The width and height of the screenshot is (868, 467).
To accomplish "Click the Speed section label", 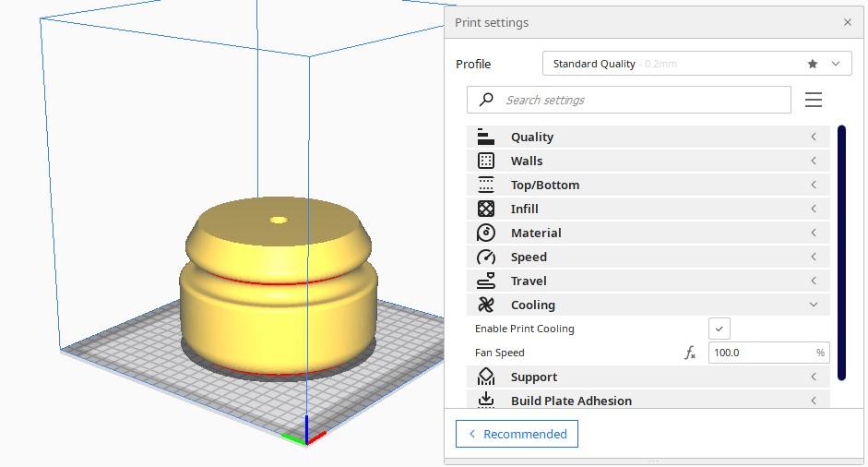I will tap(529, 257).
